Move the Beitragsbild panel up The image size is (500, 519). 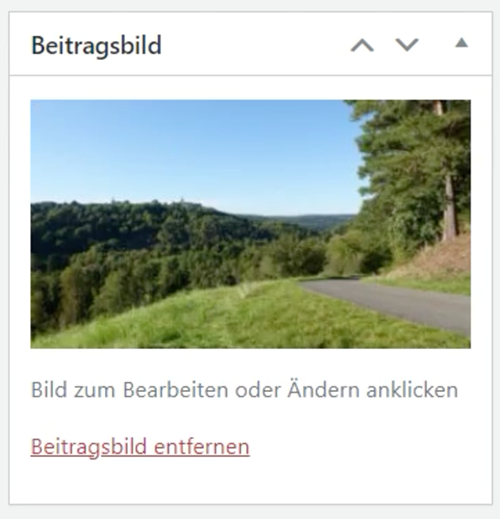tap(362, 45)
